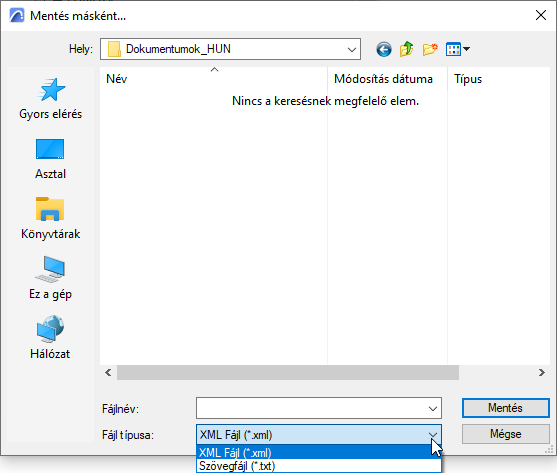
Task: Go up one folder level
Action: [407, 49]
